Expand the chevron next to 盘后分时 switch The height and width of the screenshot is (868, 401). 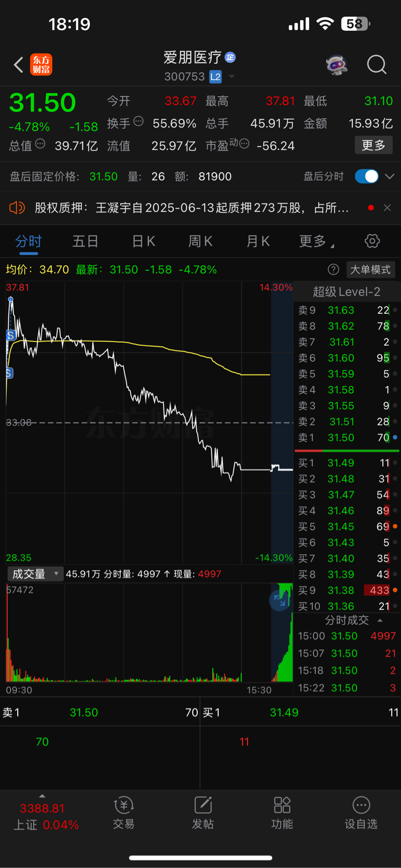(x=390, y=177)
